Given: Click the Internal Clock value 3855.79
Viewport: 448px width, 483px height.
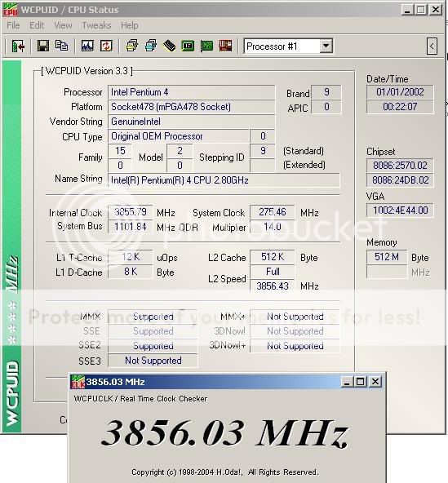Looking at the screenshot, I should [x=130, y=212].
